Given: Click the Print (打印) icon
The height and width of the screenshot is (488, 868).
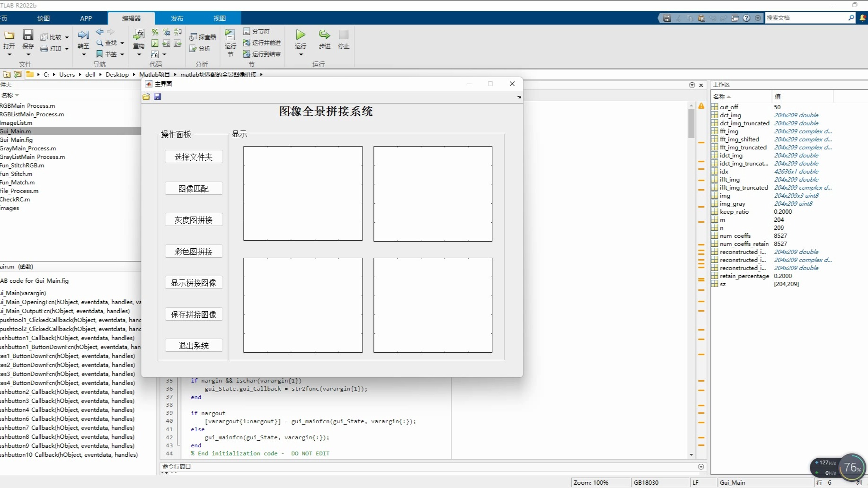Looking at the screenshot, I should pos(52,48).
